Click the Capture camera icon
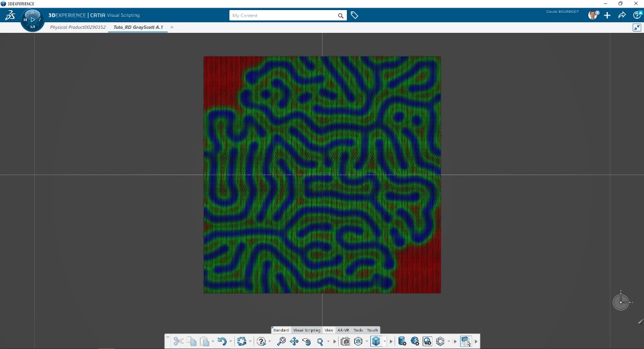 345,341
